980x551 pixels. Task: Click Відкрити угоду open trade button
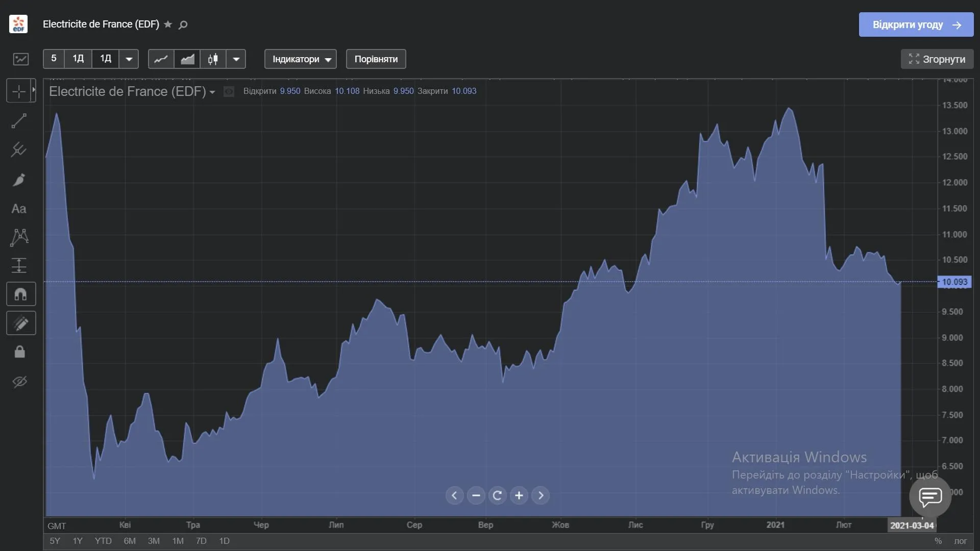pos(916,25)
